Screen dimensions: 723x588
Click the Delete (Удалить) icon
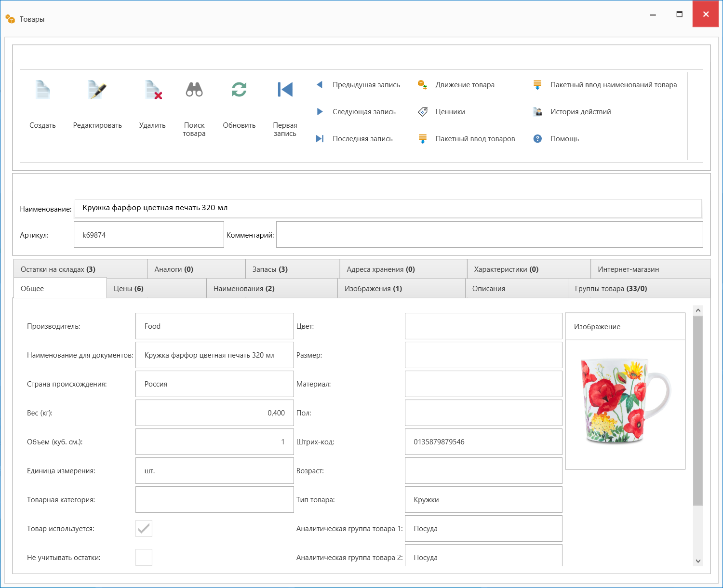pos(153,90)
